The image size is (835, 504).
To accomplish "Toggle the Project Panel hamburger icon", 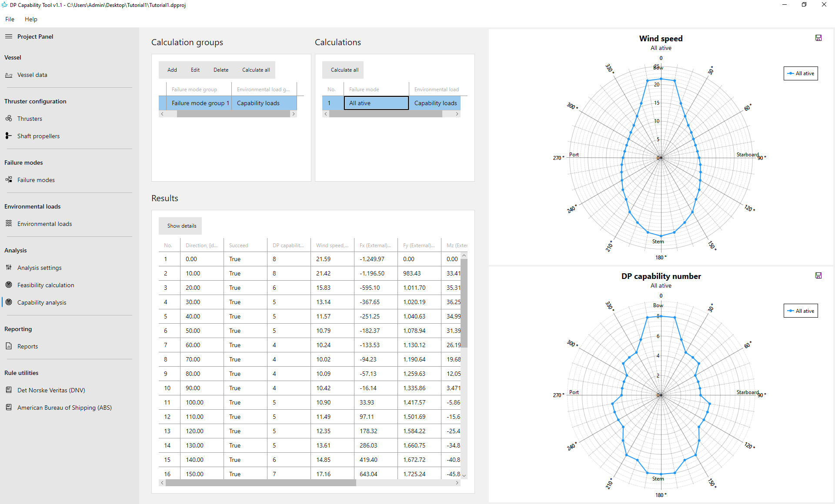I will pyautogui.click(x=9, y=36).
